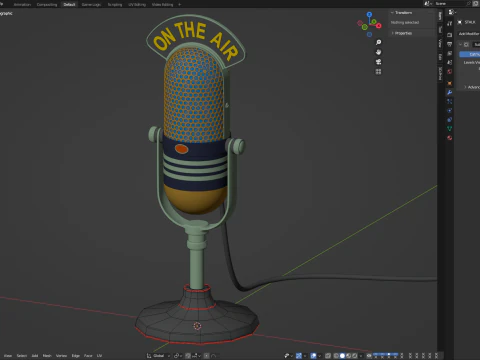Click the red X axis on navigation gizmo
The image size is (480, 360).
(379, 26)
